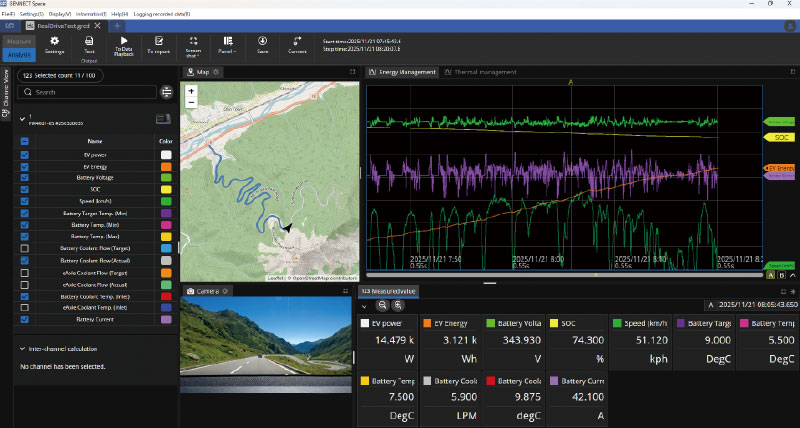Switch to Analysis mode button
The height and width of the screenshot is (428, 800).
click(17, 54)
